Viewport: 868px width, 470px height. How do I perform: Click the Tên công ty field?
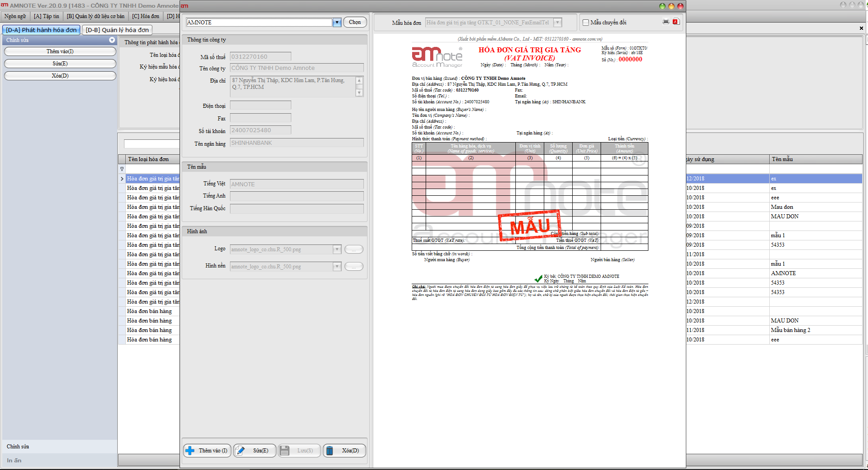point(297,68)
